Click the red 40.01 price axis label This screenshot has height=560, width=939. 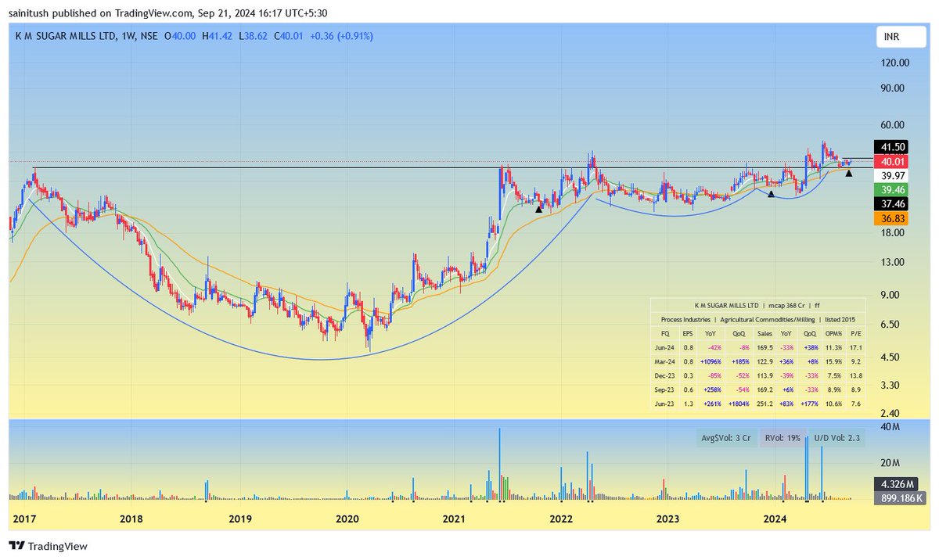coord(893,161)
